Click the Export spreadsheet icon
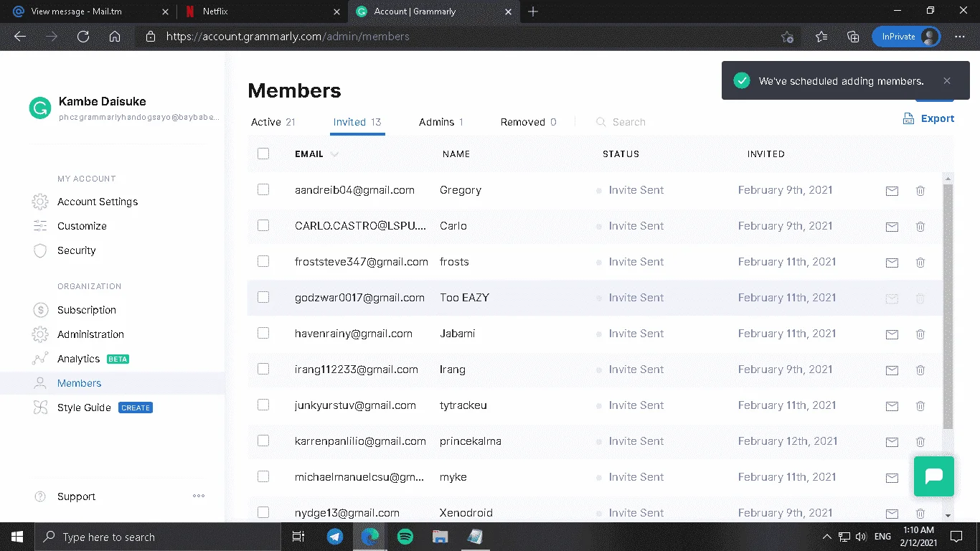Screen dimensions: 980x551 click(908, 118)
